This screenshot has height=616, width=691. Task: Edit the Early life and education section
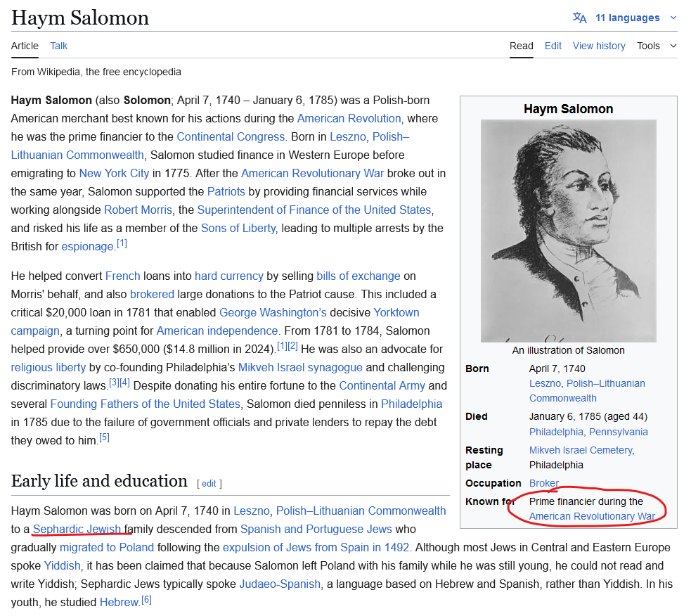(209, 484)
